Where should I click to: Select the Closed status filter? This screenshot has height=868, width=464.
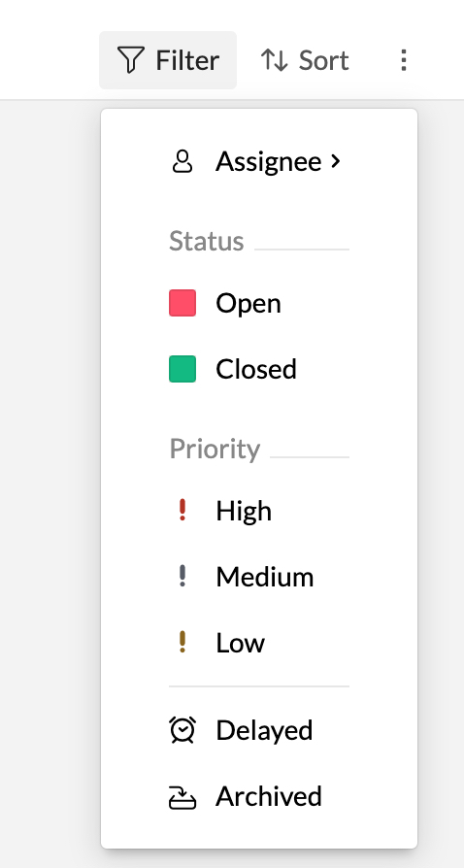pyautogui.click(x=259, y=369)
